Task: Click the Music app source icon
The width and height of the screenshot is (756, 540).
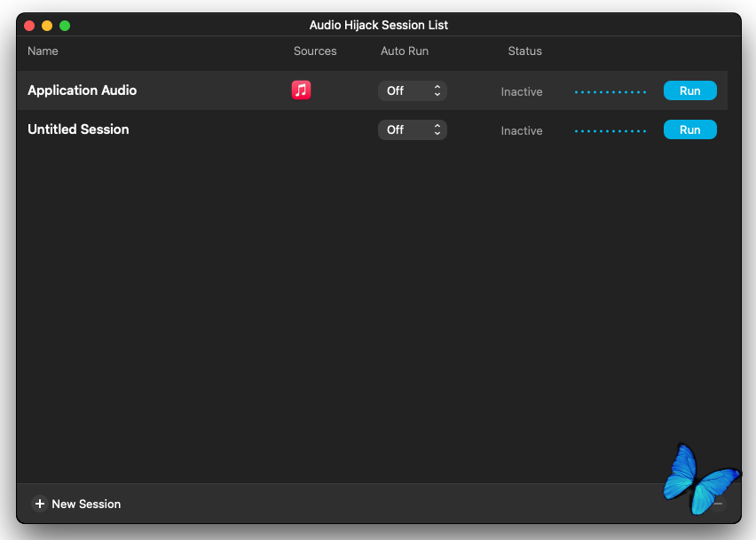Action: click(301, 90)
